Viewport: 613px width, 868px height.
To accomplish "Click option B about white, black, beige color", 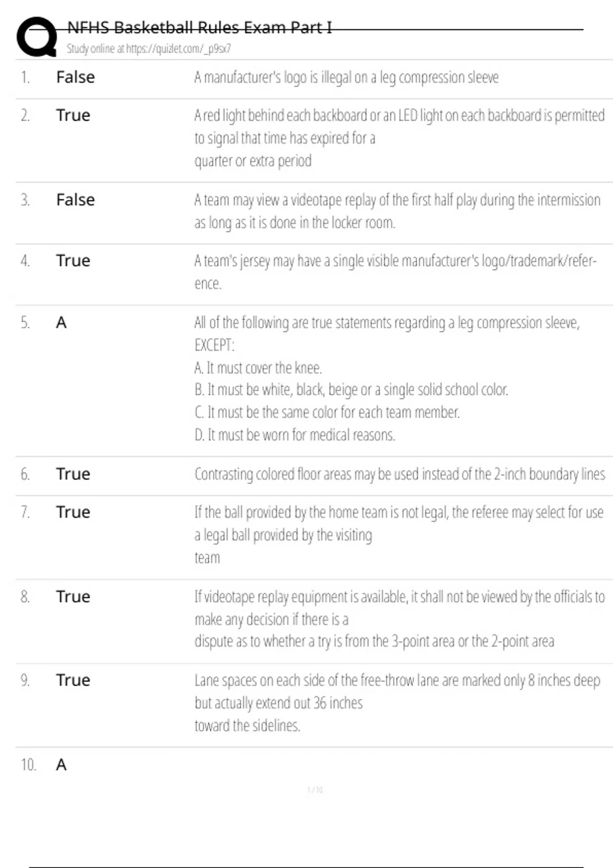I will point(351,390).
